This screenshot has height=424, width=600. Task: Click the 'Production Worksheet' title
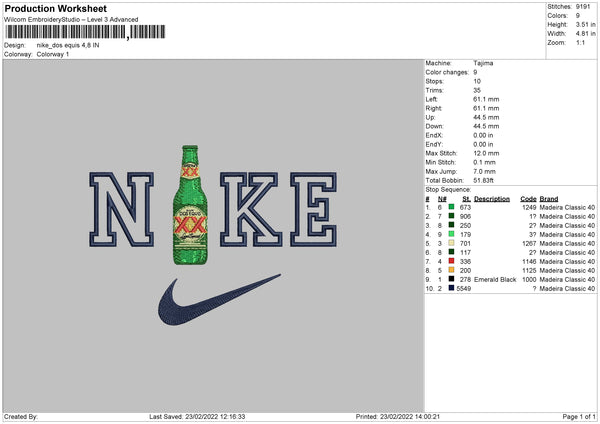coord(55,8)
